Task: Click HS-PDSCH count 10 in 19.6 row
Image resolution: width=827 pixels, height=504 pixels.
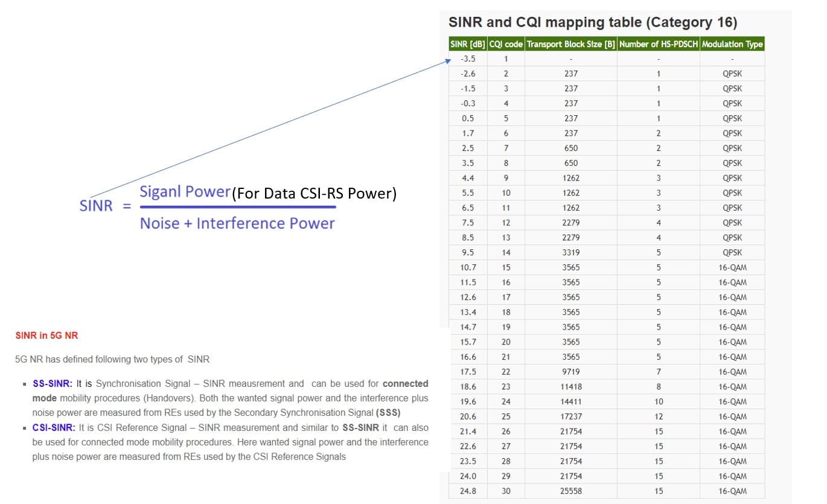Action: click(x=659, y=401)
